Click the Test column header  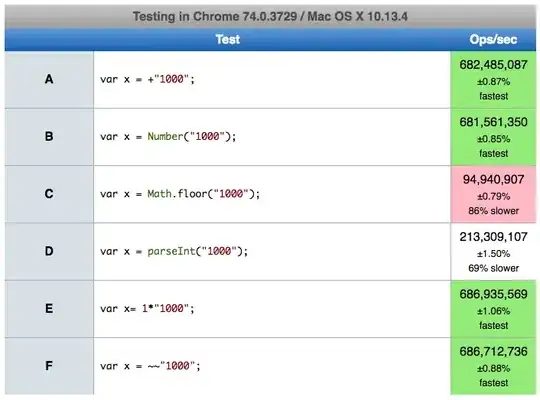228,39
